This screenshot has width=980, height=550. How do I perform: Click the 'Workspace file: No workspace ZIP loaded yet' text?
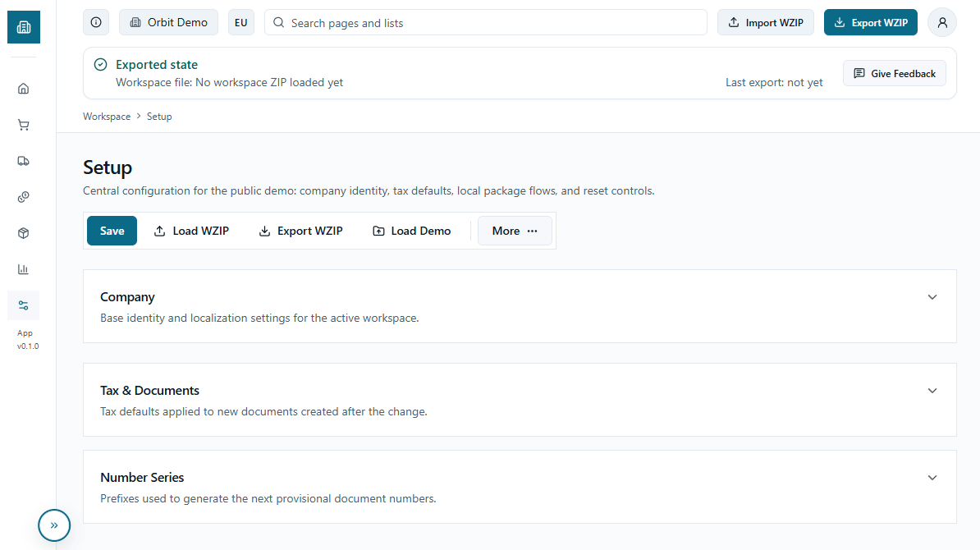tap(229, 82)
